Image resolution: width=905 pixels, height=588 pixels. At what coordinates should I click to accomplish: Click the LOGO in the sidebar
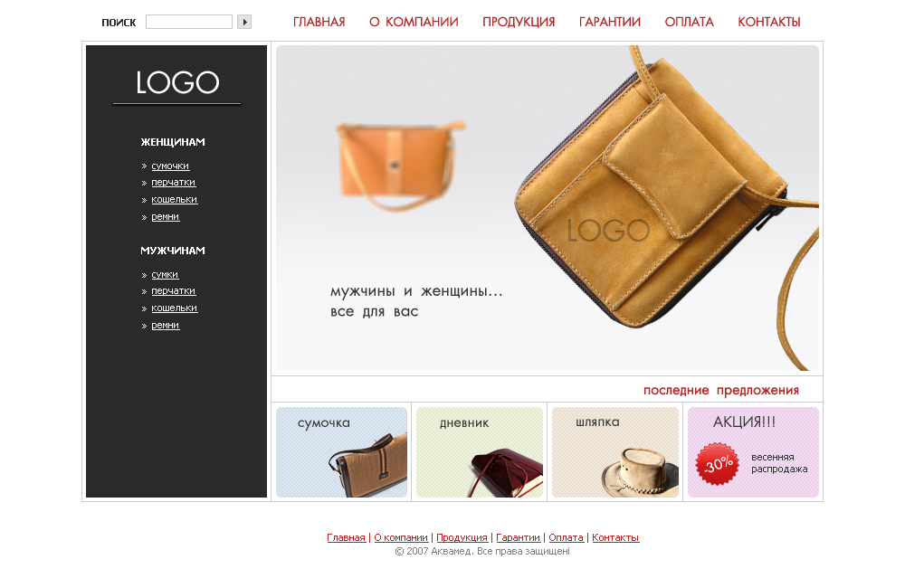tap(177, 82)
